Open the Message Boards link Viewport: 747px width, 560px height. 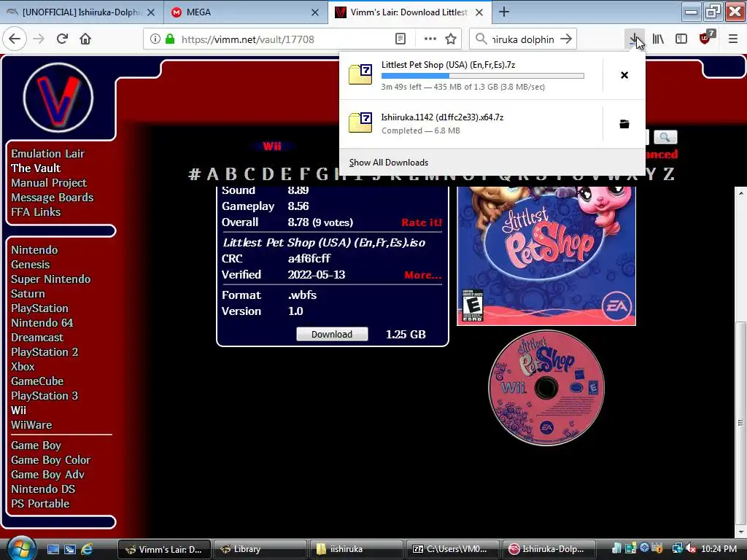coord(53,197)
